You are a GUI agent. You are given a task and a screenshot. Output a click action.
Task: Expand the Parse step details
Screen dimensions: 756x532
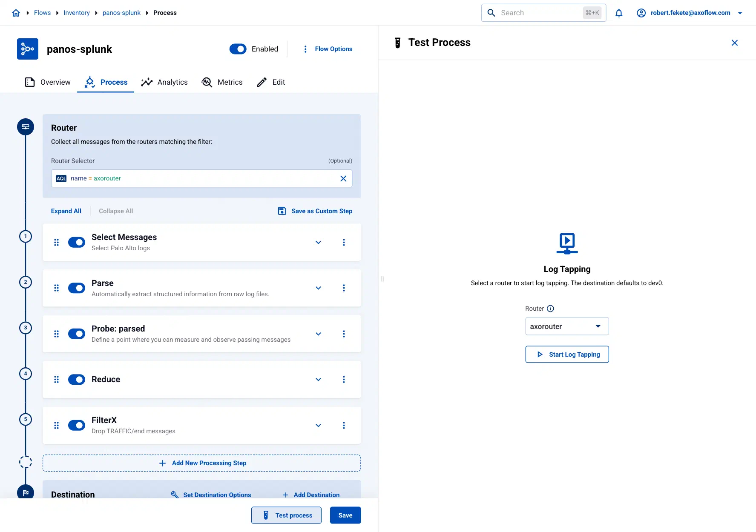coord(318,288)
